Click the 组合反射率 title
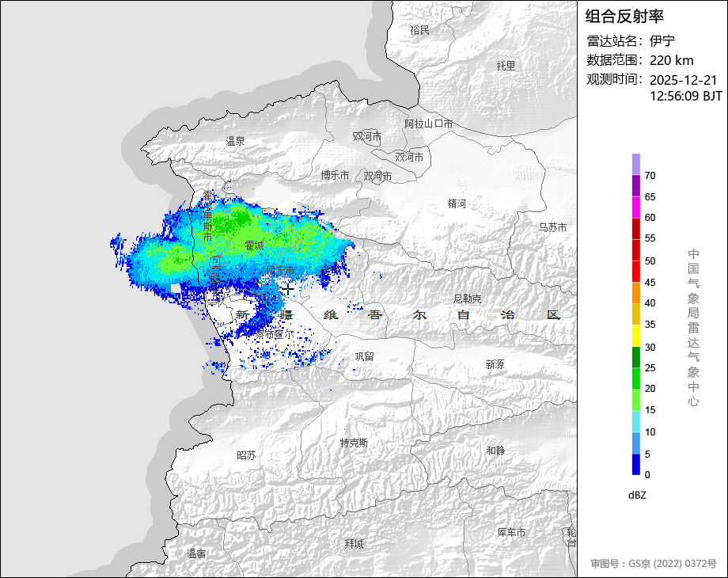The height and width of the screenshot is (578, 728). point(624,17)
